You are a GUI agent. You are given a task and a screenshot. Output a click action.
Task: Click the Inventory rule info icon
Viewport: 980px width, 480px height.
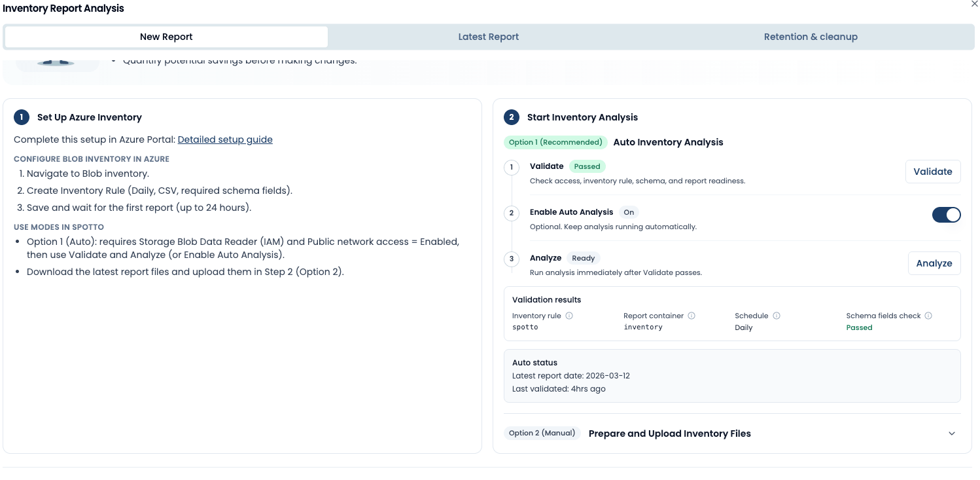(x=569, y=315)
